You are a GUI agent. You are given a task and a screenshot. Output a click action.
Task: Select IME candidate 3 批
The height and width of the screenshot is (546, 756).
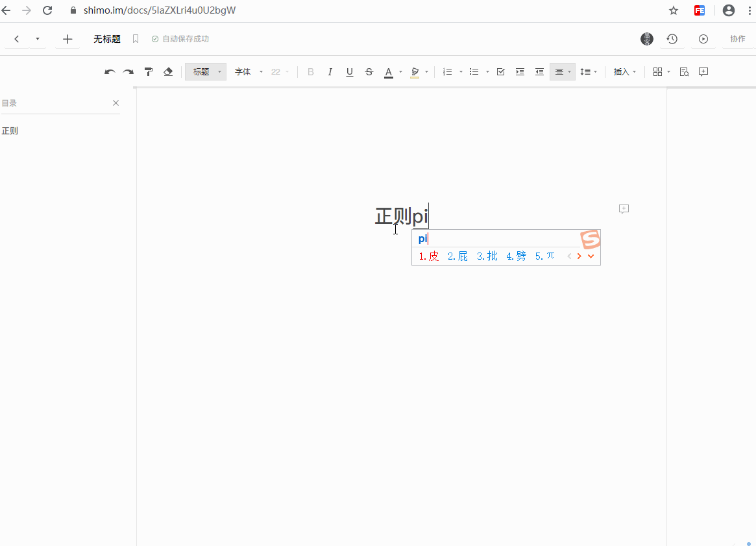pyautogui.click(x=487, y=256)
